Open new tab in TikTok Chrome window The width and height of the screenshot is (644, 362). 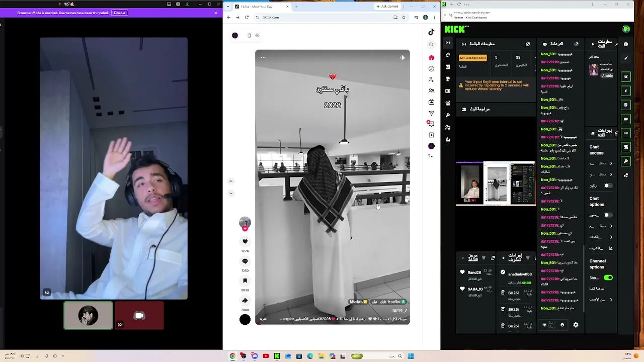tap(296, 7)
